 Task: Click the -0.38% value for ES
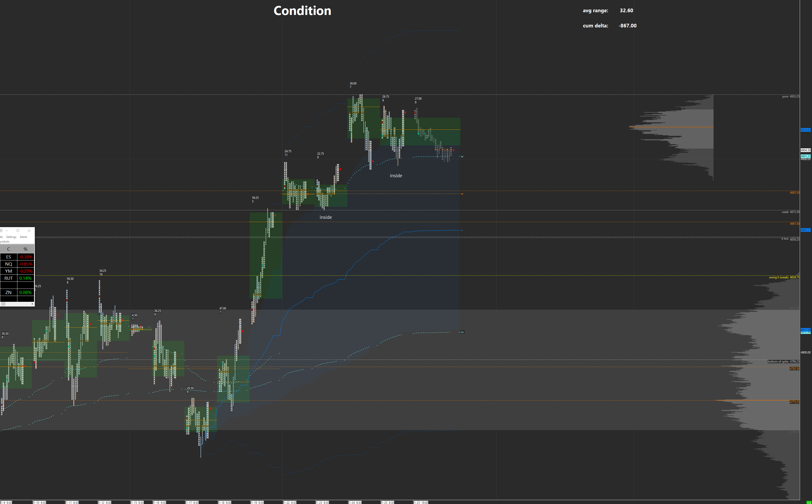(25, 257)
